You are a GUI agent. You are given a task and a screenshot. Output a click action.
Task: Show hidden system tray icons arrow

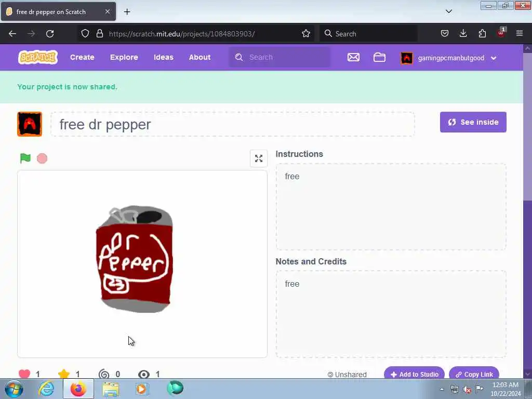click(x=442, y=389)
